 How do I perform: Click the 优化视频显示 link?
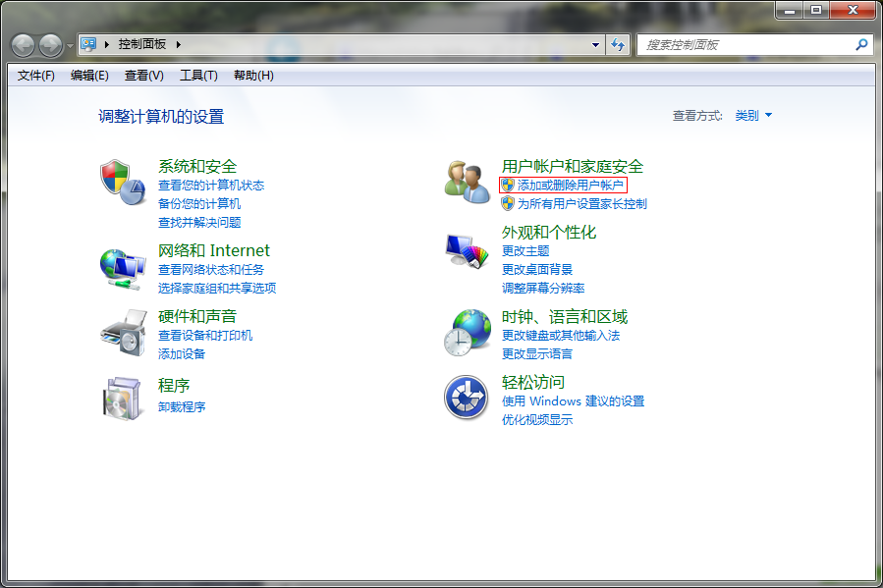tap(537, 420)
